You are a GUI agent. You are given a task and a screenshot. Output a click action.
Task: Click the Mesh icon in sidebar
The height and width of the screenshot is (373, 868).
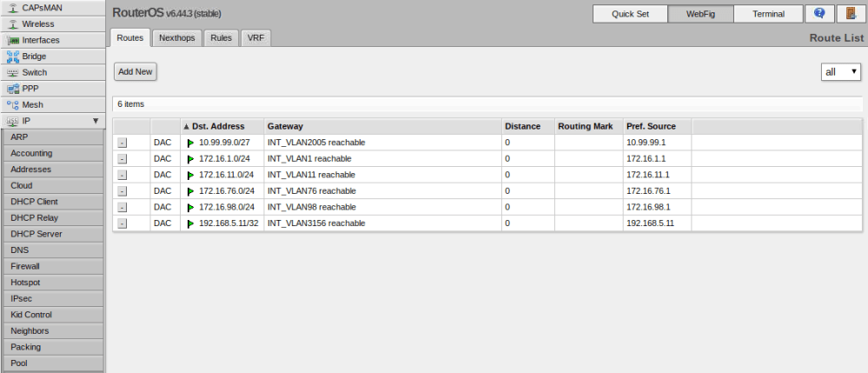coord(12,104)
